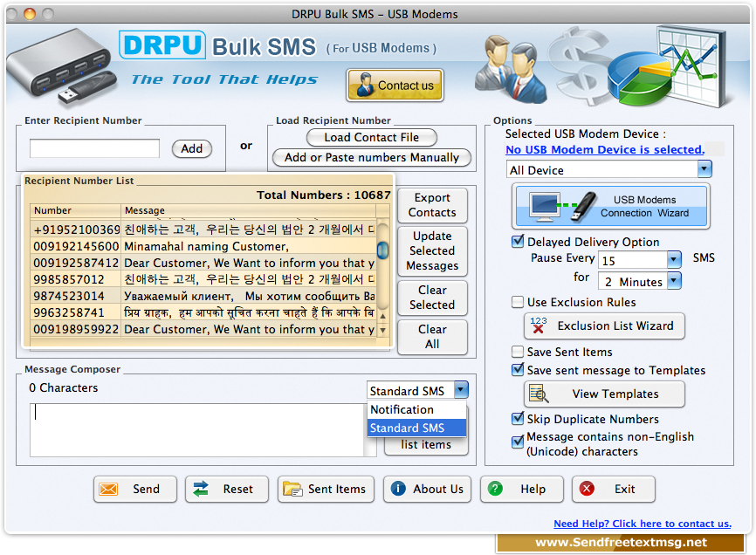Expand the All Device dropdown
Screen dimensions: 756x555
(704, 170)
